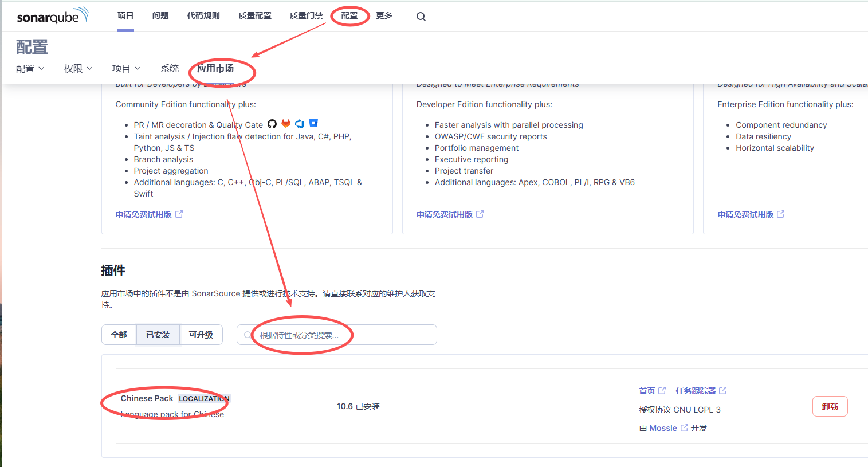Click 'Portfolio management' list item
The height and width of the screenshot is (467, 868).
click(477, 148)
